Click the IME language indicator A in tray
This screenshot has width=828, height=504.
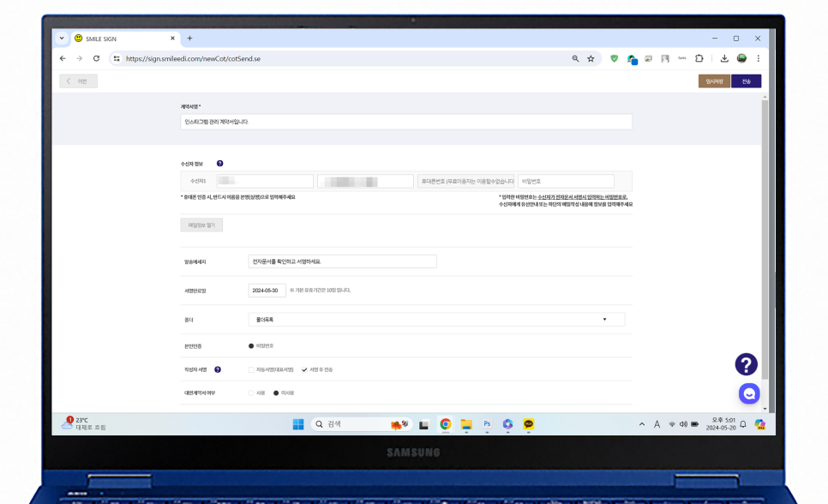coord(657,424)
